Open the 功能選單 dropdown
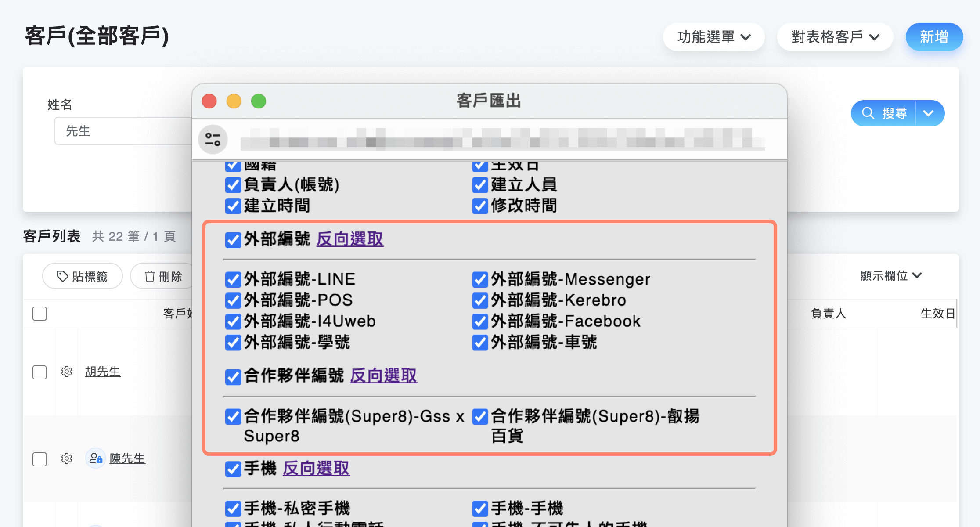Screen dimensions: 980x527 click(714, 37)
